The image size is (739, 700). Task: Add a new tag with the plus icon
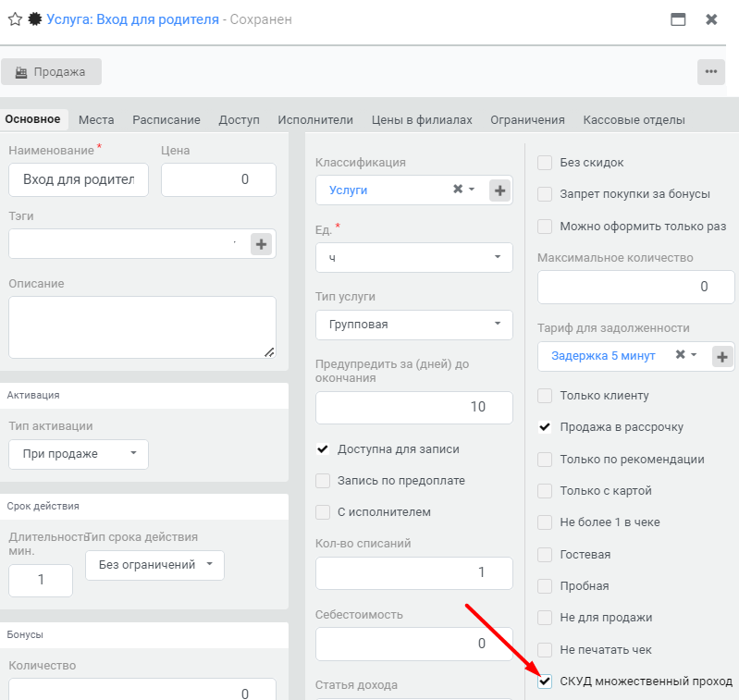pyautogui.click(x=261, y=244)
